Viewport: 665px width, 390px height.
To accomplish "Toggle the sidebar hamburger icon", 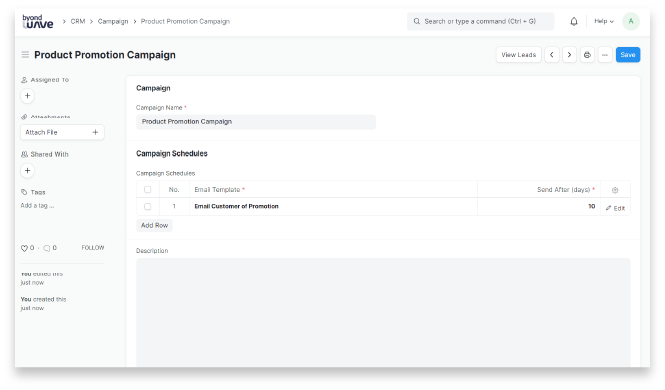I will coord(25,55).
